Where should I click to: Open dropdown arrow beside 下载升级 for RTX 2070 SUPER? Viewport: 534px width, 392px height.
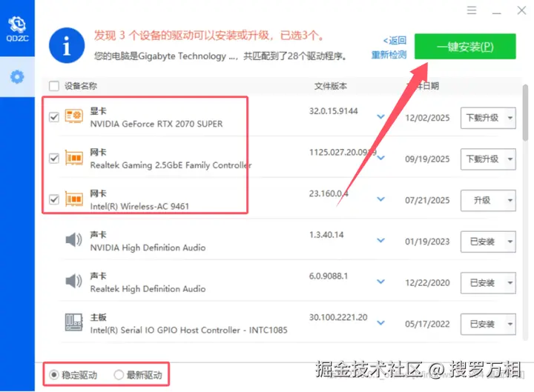pyautogui.click(x=510, y=118)
